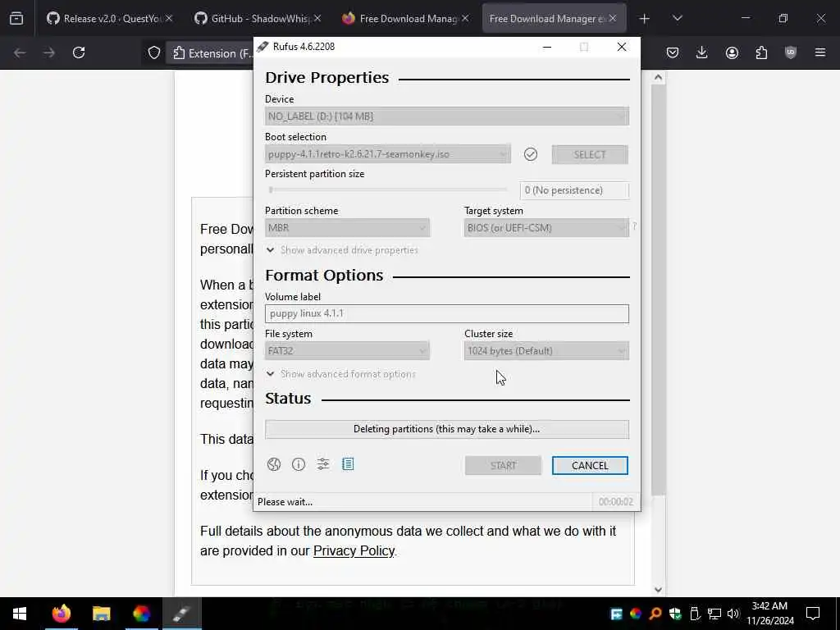Open the Privacy Policy link
This screenshot has height=630, width=840.
pyautogui.click(x=354, y=550)
